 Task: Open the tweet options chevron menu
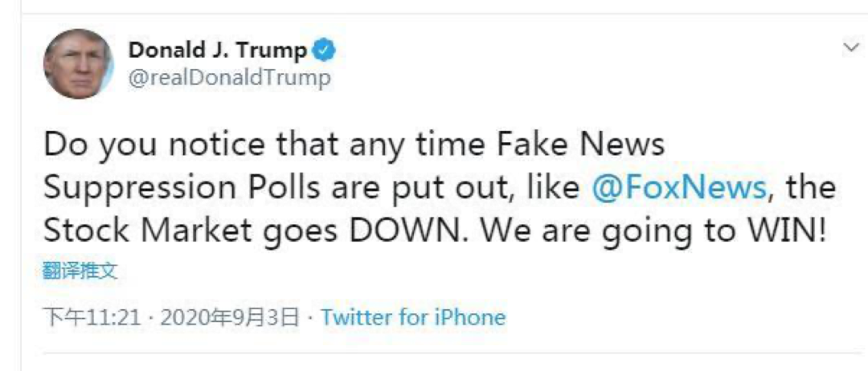850,48
